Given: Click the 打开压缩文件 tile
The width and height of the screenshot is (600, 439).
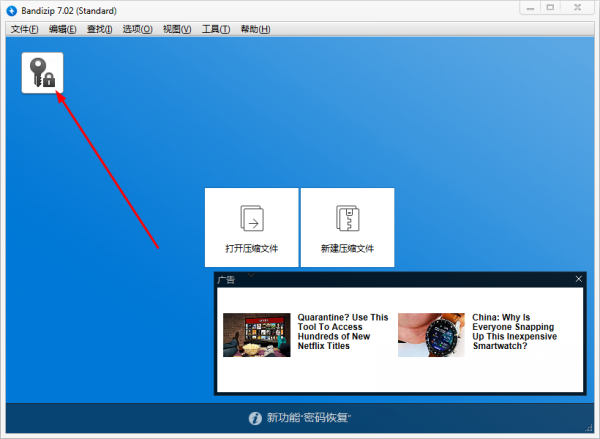Looking at the screenshot, I should coord(251,227).
